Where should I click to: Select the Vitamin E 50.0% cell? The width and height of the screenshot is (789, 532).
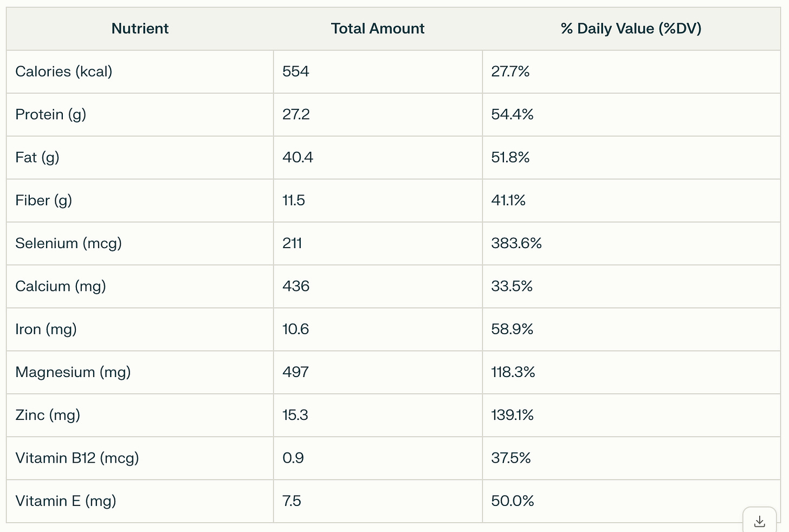(513, 501)
